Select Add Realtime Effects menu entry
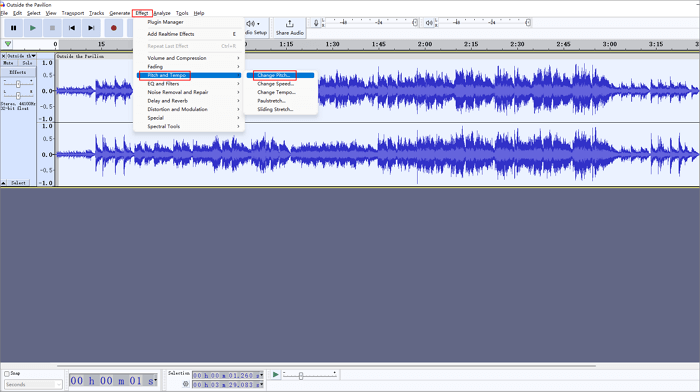Viewport: 700px width, 392px height. [189, 34]
